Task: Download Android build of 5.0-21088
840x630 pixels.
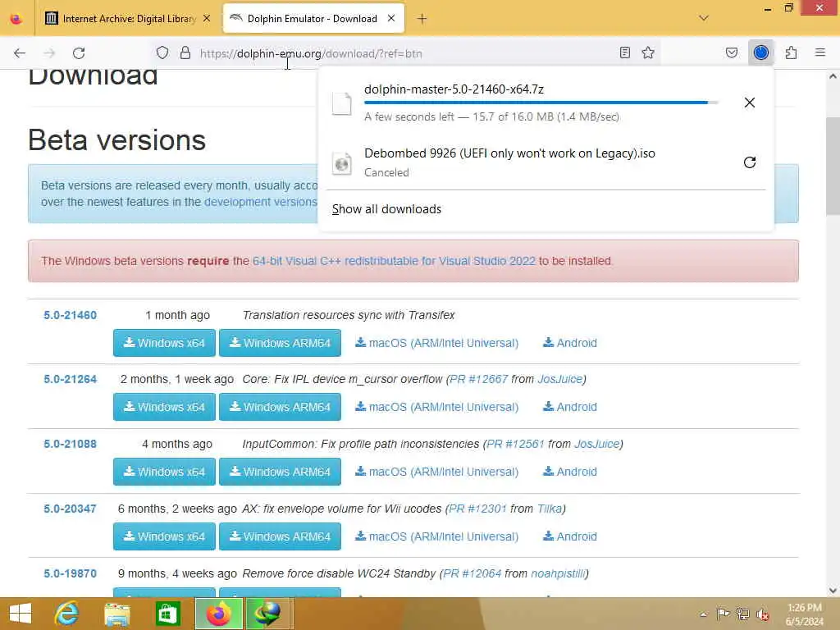Action: point(570,472)
